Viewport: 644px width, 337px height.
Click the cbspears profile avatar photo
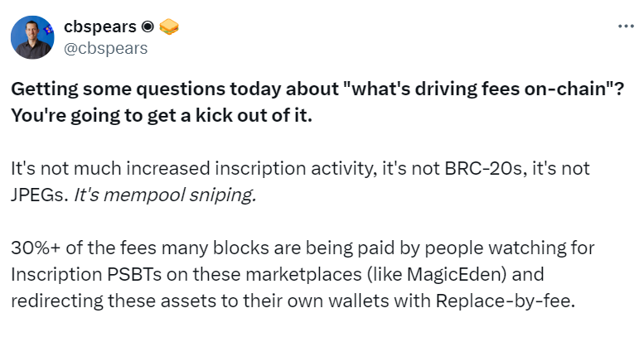coord(33,38)
